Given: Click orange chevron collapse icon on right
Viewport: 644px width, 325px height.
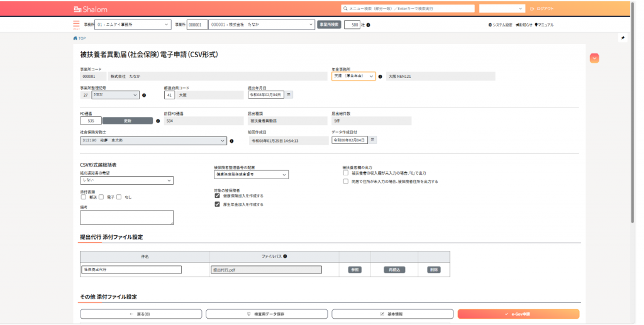Looking at the screenshot, I should pyautogui.click(x=594, y=58).
